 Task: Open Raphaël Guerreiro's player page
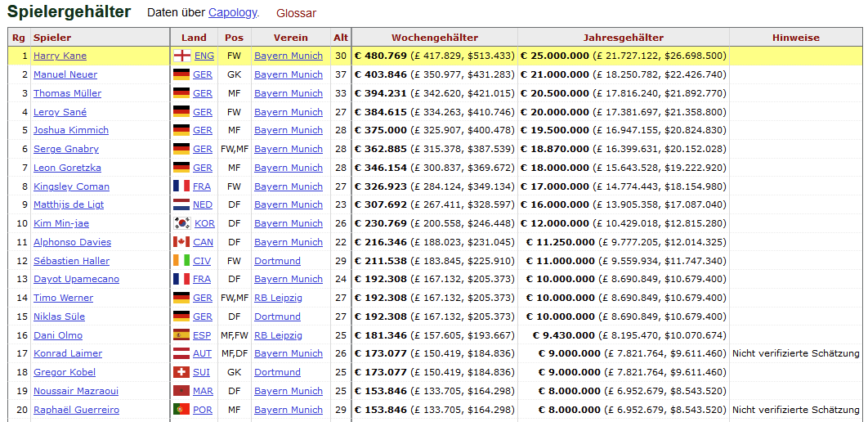76,410
